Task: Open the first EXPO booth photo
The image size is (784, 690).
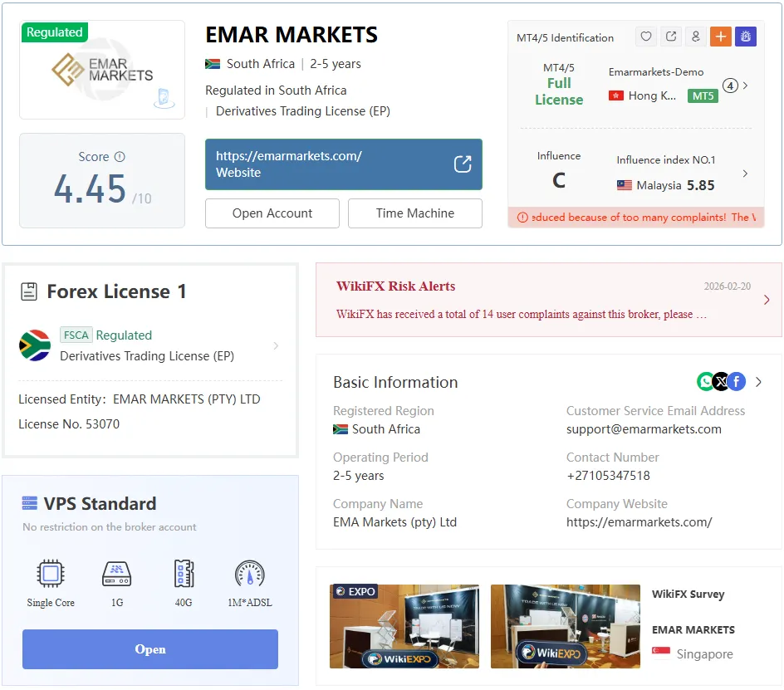Action: tap(404, 626)
